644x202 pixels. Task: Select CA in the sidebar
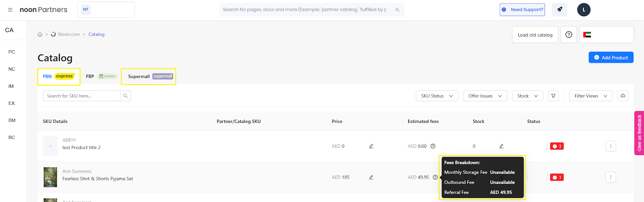pos(9,30)
